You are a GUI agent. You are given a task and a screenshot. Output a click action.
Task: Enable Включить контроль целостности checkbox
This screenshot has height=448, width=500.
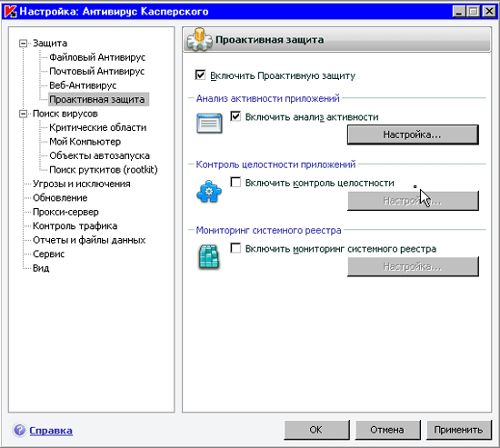pos(235,183)
